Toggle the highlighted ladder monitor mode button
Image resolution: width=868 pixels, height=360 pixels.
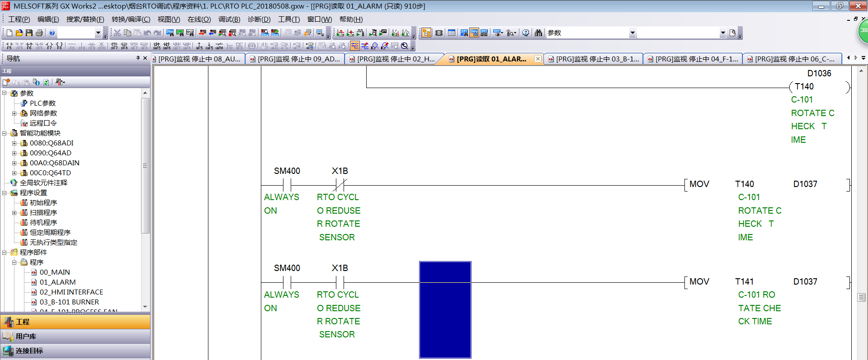click(355, 46)
